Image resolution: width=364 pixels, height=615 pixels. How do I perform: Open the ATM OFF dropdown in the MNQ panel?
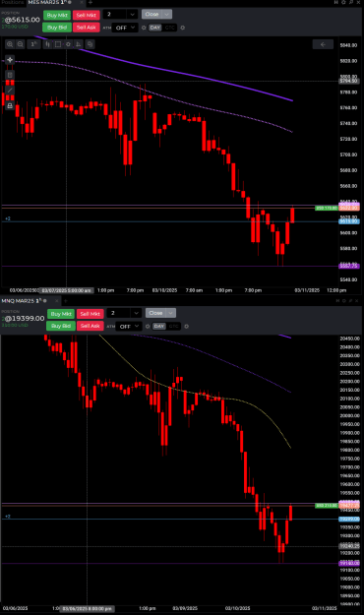(x=129, y=327)
